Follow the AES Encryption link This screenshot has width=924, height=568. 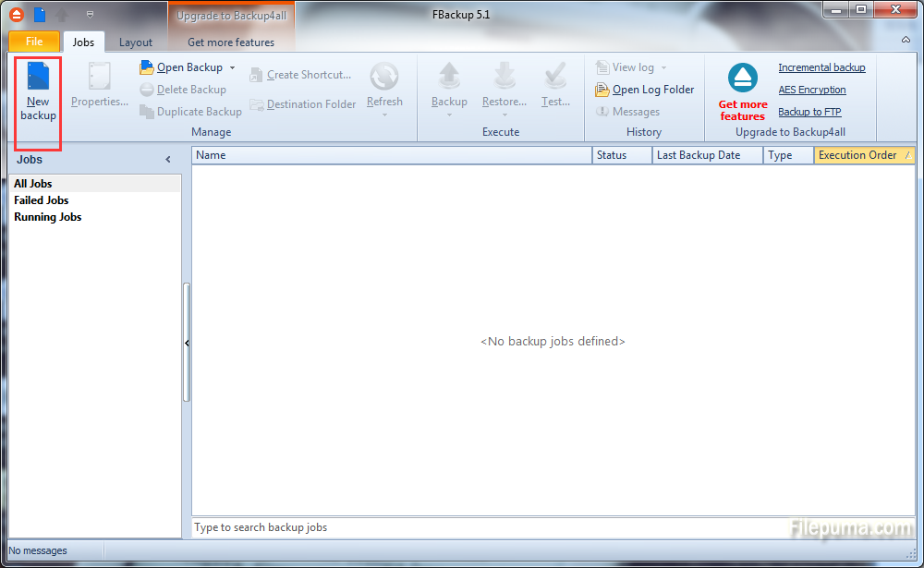(811, 90)
